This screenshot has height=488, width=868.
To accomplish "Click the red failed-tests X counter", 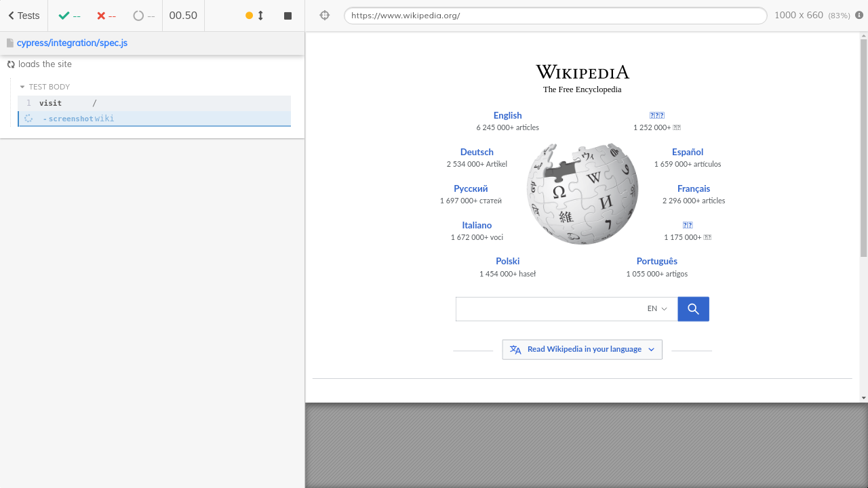I will (x=106, y=16).
